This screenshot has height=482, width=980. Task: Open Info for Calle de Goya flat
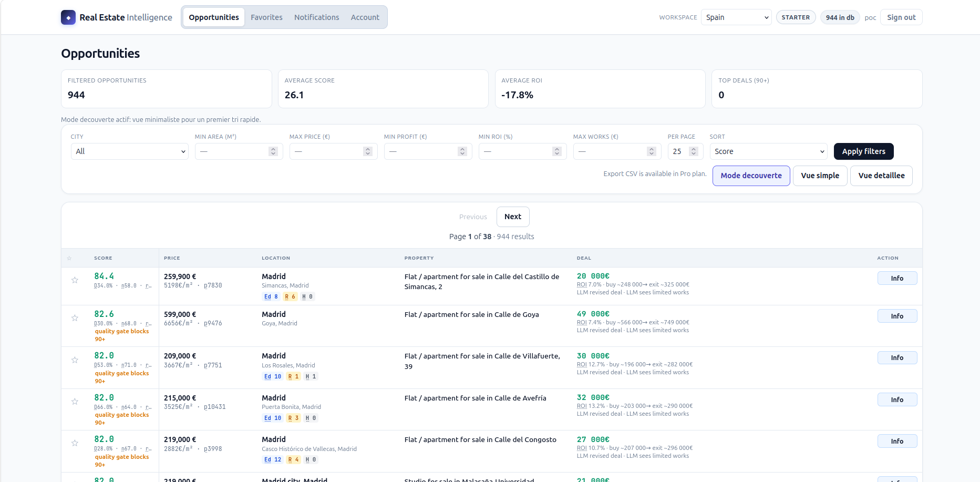click(897, 316)
